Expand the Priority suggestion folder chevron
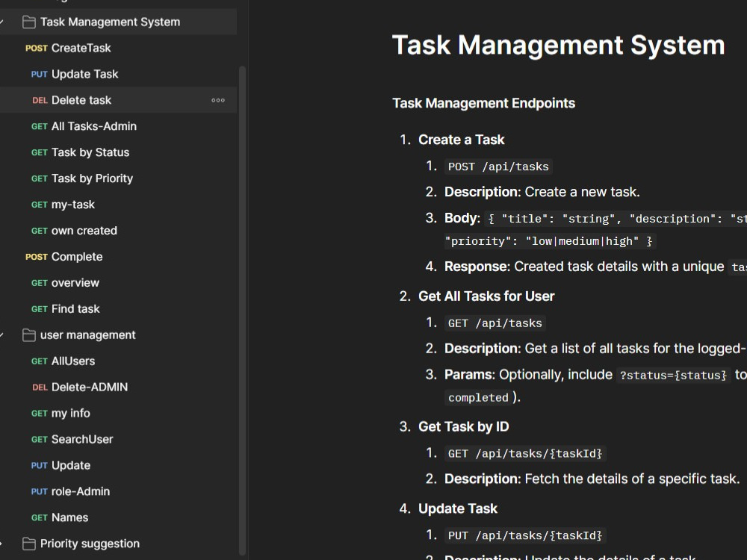Image resolution: width=747 pixels, height=560 pixels. click(1, 544)
